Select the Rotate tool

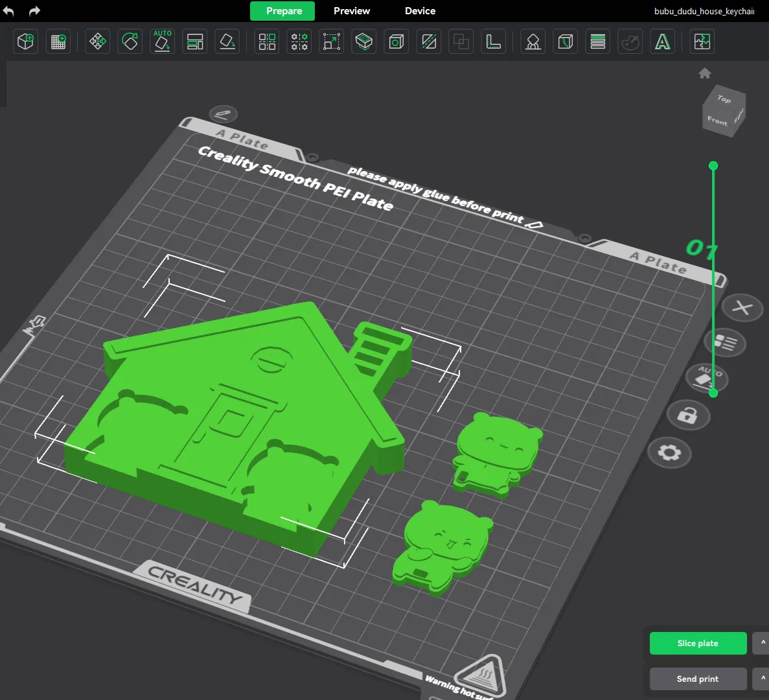pyautogui.click(x=130, y=41)
